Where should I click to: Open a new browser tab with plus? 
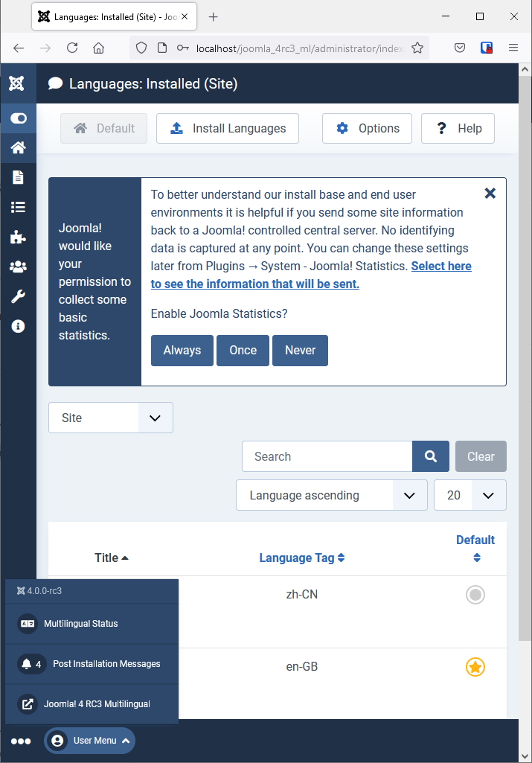pos(213,17)
